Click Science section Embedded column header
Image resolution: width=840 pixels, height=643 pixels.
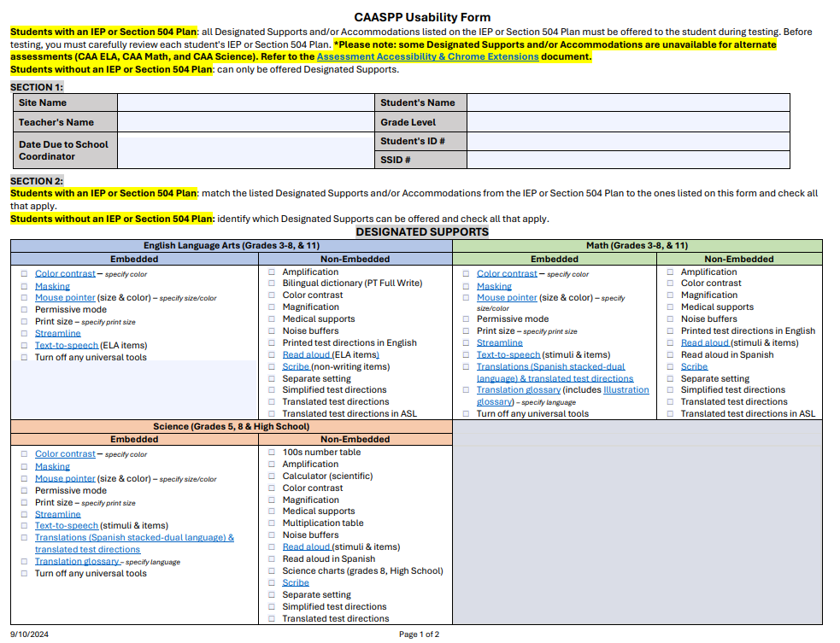[x=134, y=440]
